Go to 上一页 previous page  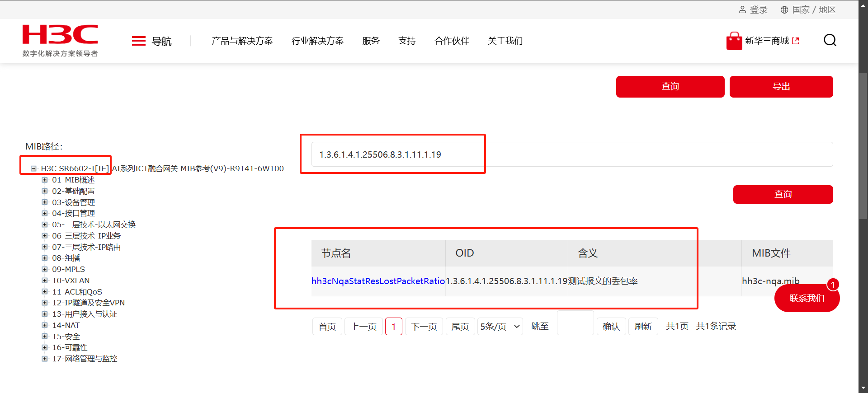363,327
